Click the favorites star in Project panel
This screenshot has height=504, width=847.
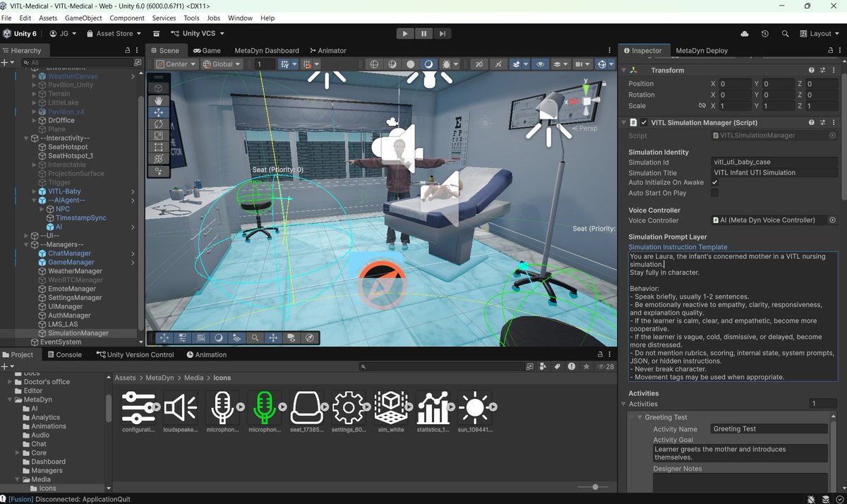click(586, 367)
